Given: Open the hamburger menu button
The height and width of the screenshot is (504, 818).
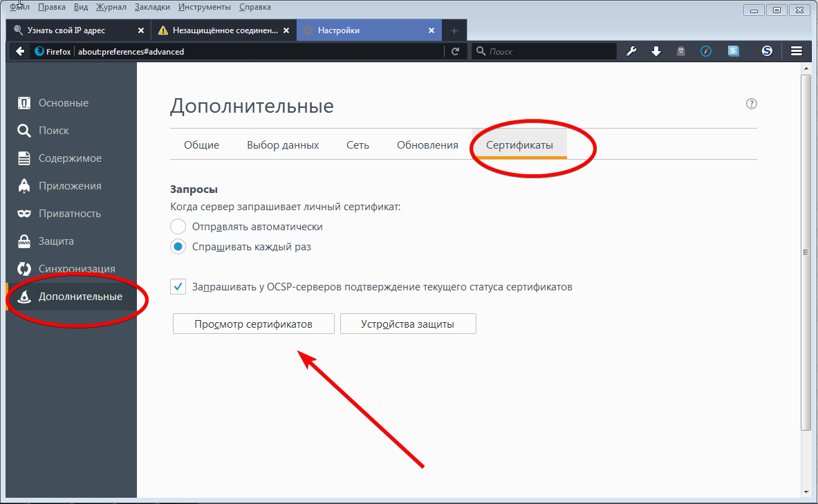Looking at the screenshot, I should tap(797, 51).
